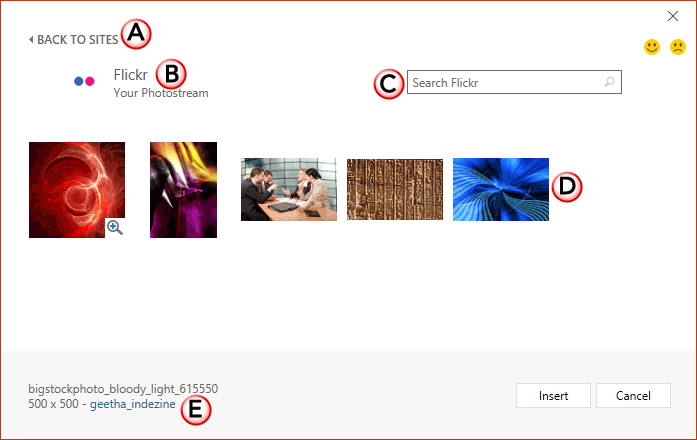
Task: Click the Flickr two-dot logo
Action: tap(84, 81)
